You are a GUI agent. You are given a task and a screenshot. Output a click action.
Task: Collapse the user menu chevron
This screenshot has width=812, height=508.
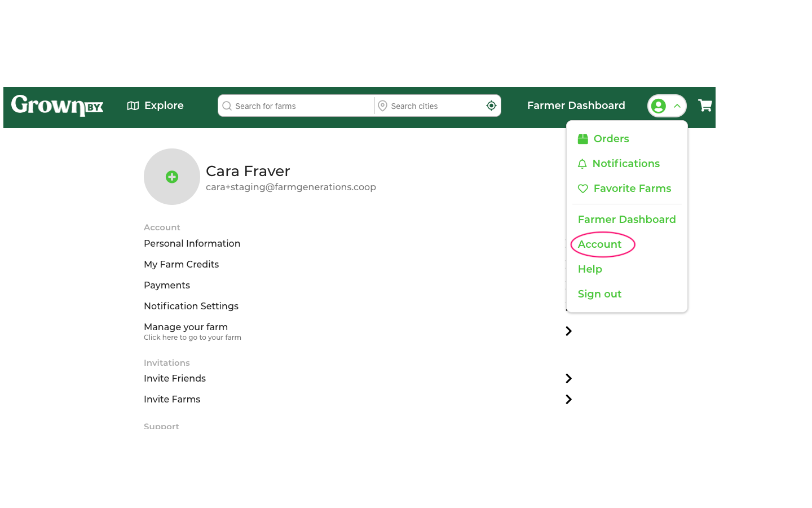pyautogui.click(x=677, y=106)
